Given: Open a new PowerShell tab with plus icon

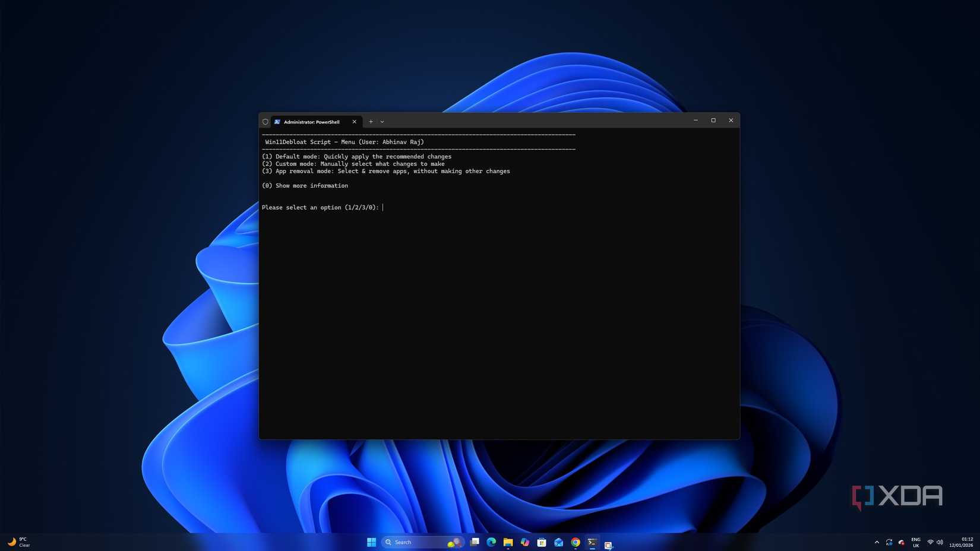Looking at the screenshot, I should (x=371, y=122).
